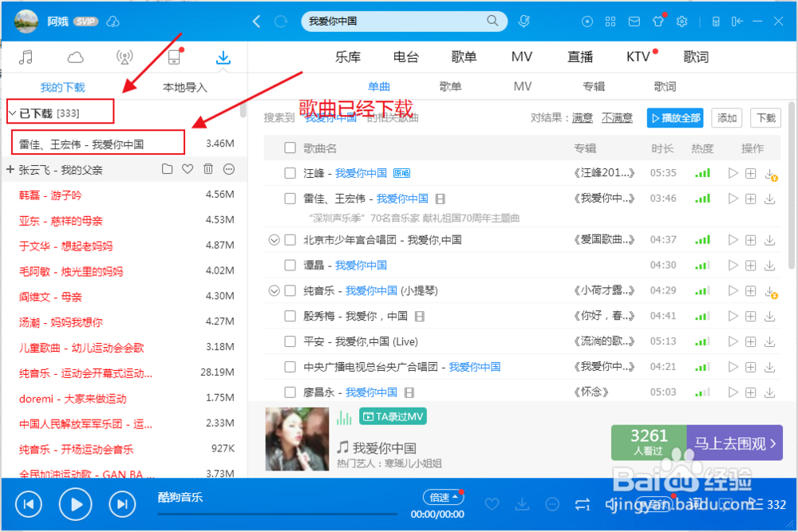This screenshot has height=532, width=798.
Task: Switch to 本地导入 tab
Action: [x=185, y=88]
